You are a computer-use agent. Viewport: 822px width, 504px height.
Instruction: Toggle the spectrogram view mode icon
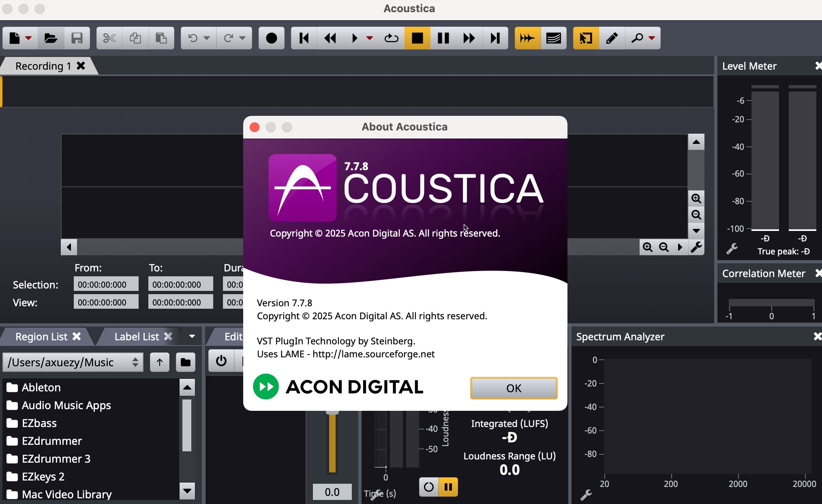pos(554,38)
